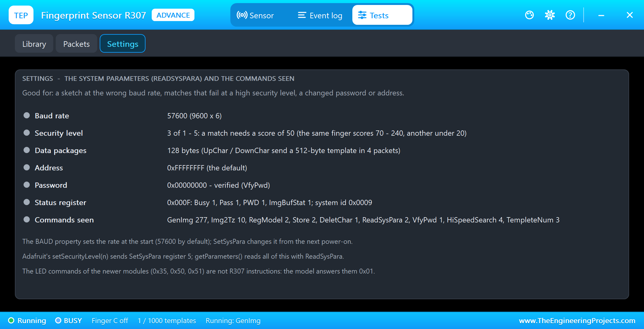
Task: Open the settings gear icon
Action: (x=550, y=15)
